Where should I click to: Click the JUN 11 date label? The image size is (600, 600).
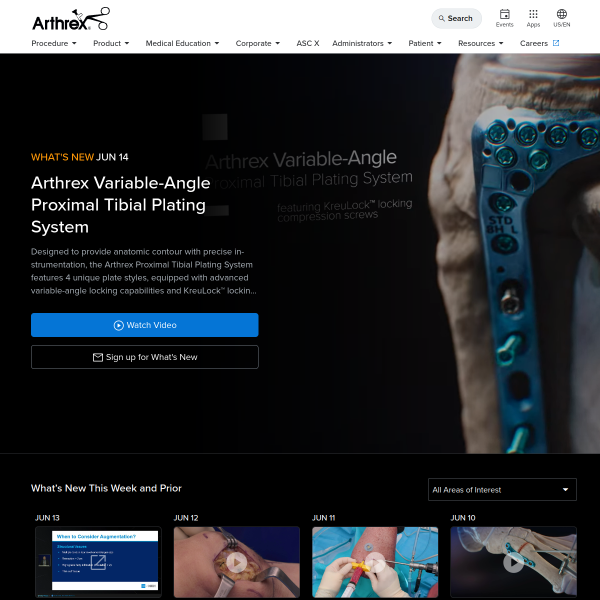pos(323,518)
